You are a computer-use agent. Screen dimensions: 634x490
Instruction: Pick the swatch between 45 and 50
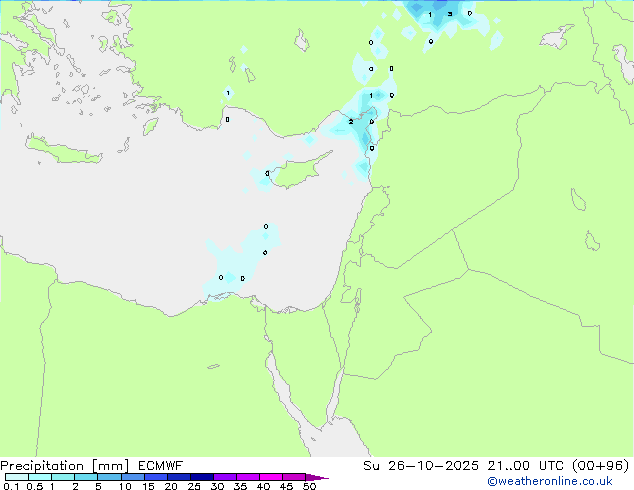294,477
